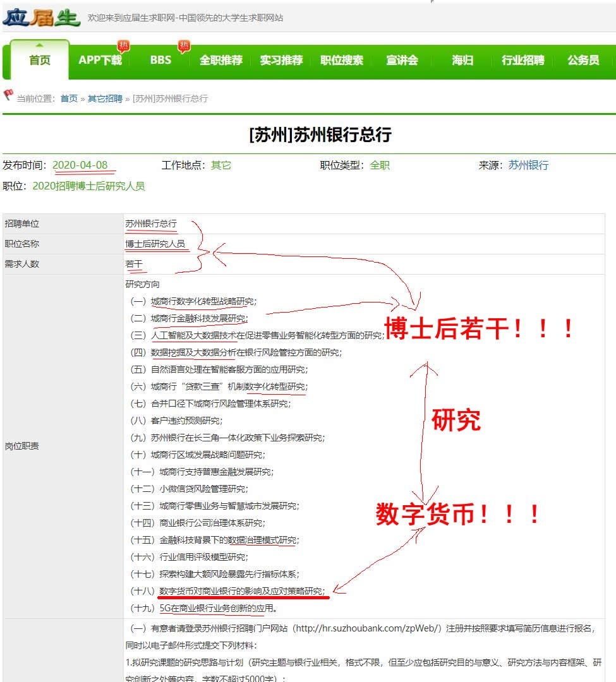Click item (六) 贷款三查 research line
Image resolution: width=616 pixels, height=682 pixels.
click(x=219, y=386)
